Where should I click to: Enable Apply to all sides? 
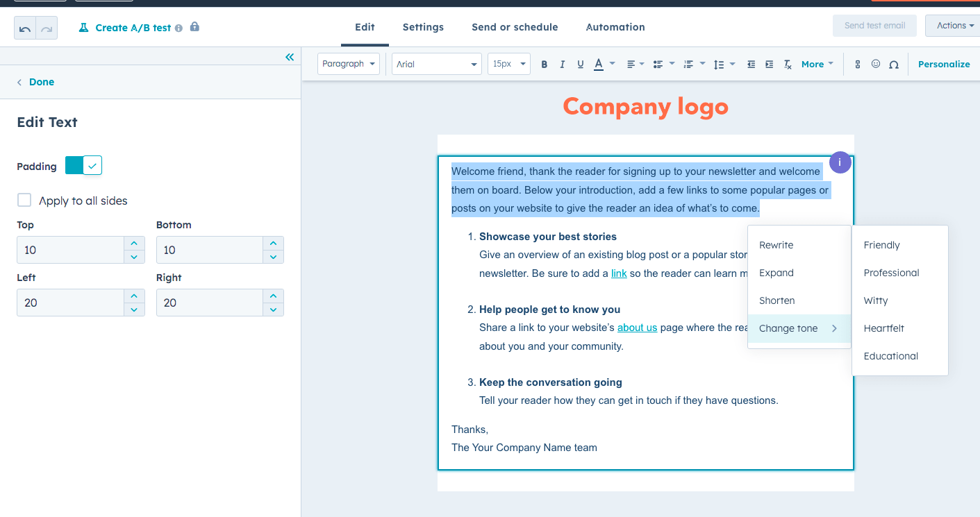(x=24, y=200)
